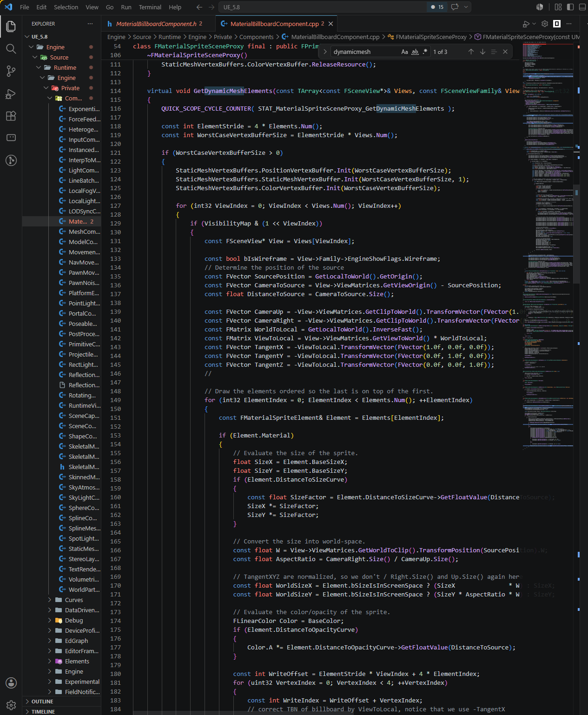Open the chat sparkle icon in title bar
The image size is (588, 715).
click(x=455, y=7)
